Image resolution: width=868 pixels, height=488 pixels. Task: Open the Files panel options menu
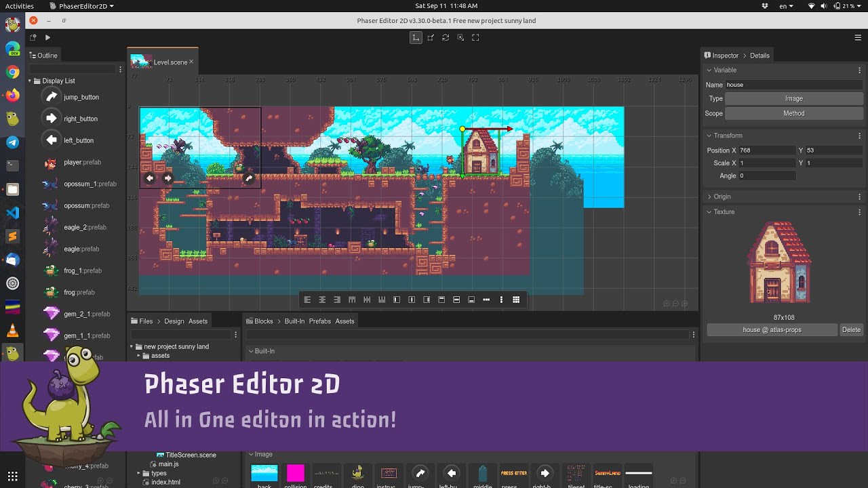coord(236,335)
